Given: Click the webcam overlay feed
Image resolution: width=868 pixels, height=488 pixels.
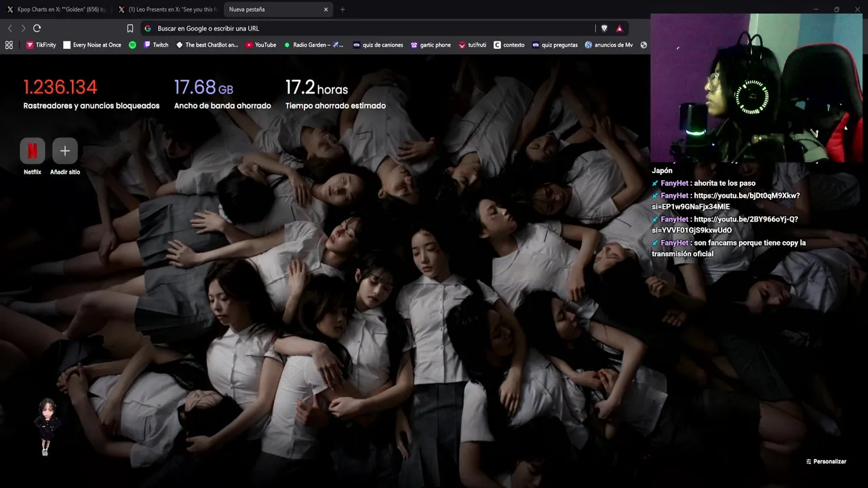Looking at the screenshot, I should (756, 88).
